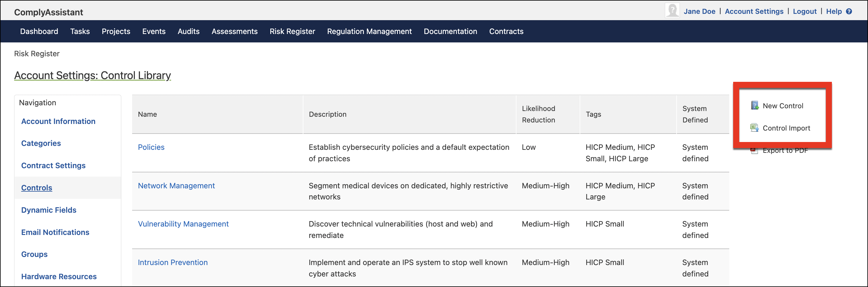Click the Control Import link
Viewport: 868px width, 287px height.
pyautogui.click(x=786, y=128)
